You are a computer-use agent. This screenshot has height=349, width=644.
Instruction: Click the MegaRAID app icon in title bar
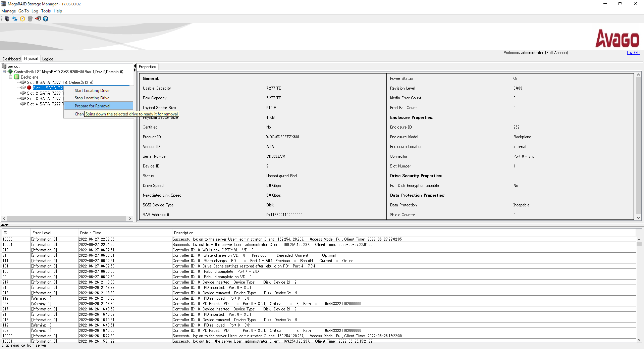[3, 4]
